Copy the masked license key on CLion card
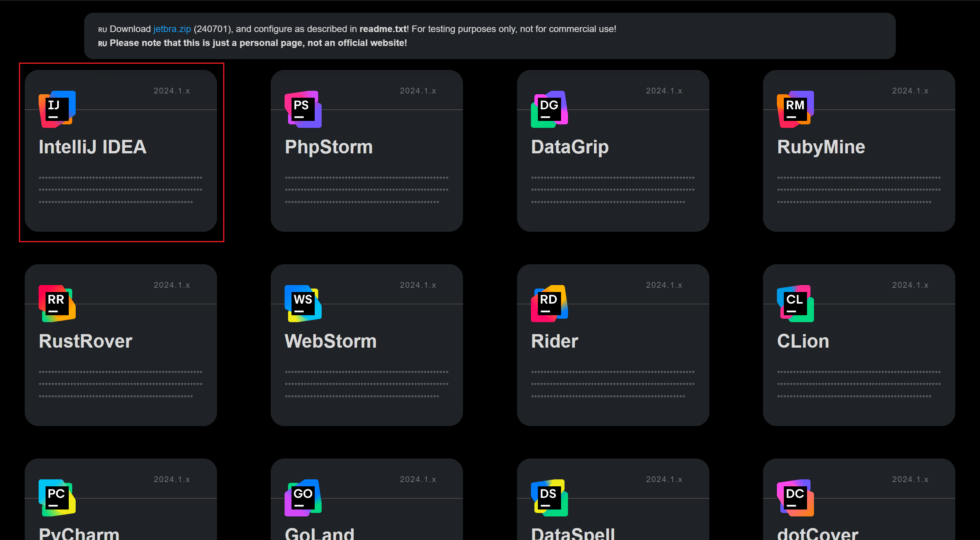The width and height of the screenshot is (980, 540). (859, 384)
